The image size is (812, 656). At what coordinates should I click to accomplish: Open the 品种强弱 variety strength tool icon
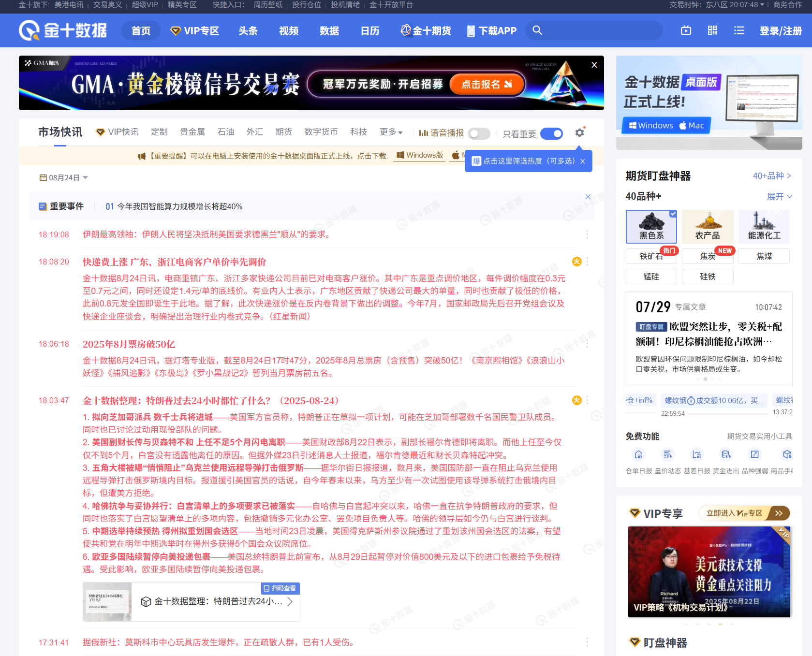click(x=755, y=454)
